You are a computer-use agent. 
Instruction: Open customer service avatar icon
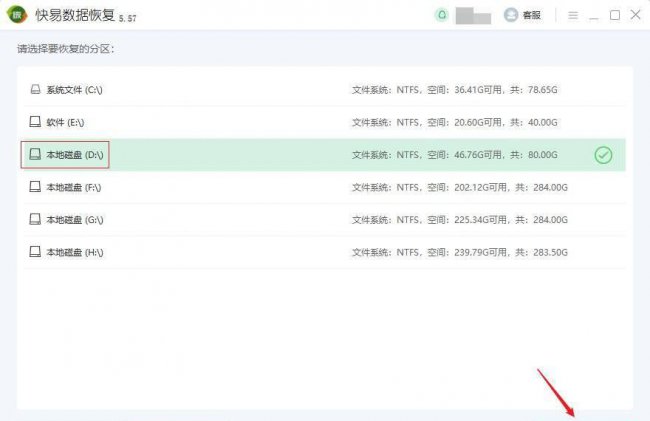[511, 15]
